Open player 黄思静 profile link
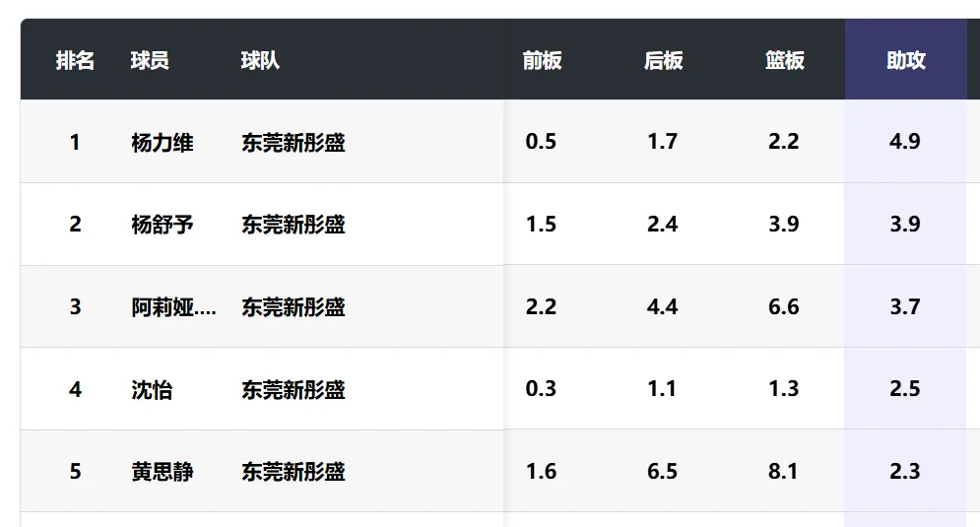 (x=163, y=472)
